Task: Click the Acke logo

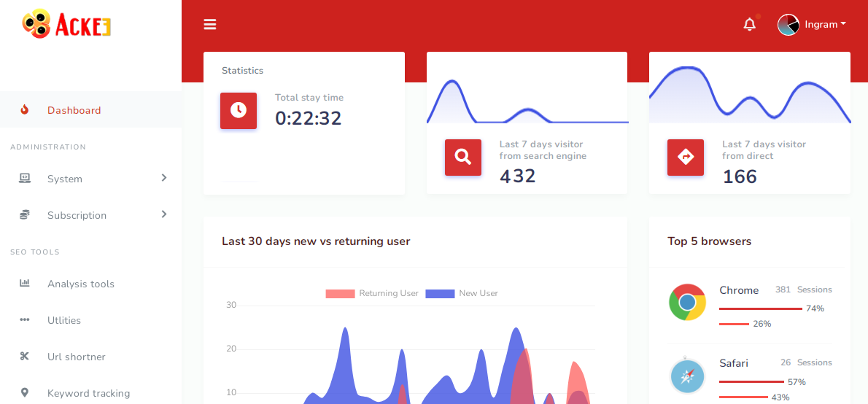Action: pos(66,24)
